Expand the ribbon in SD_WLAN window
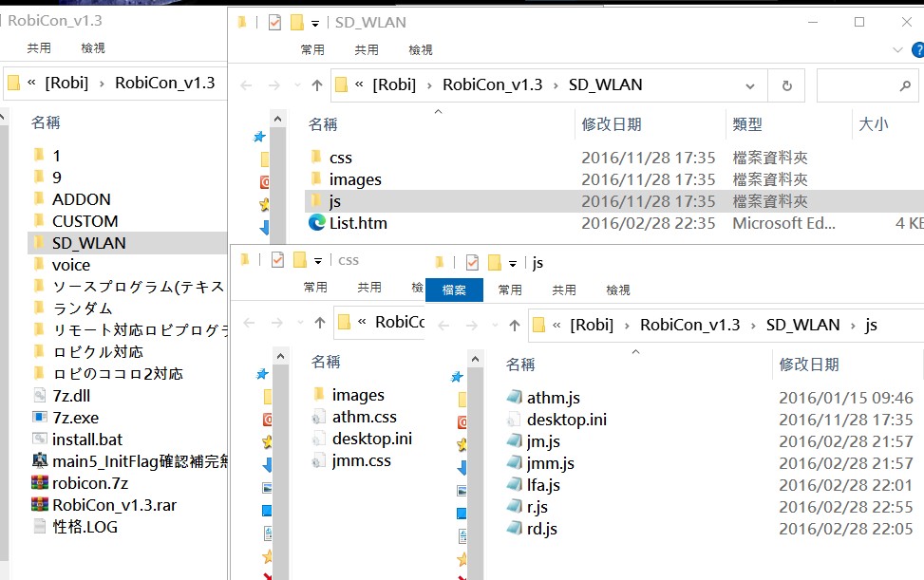Viewport: 924px width, 580px height. tap(897, 50)
